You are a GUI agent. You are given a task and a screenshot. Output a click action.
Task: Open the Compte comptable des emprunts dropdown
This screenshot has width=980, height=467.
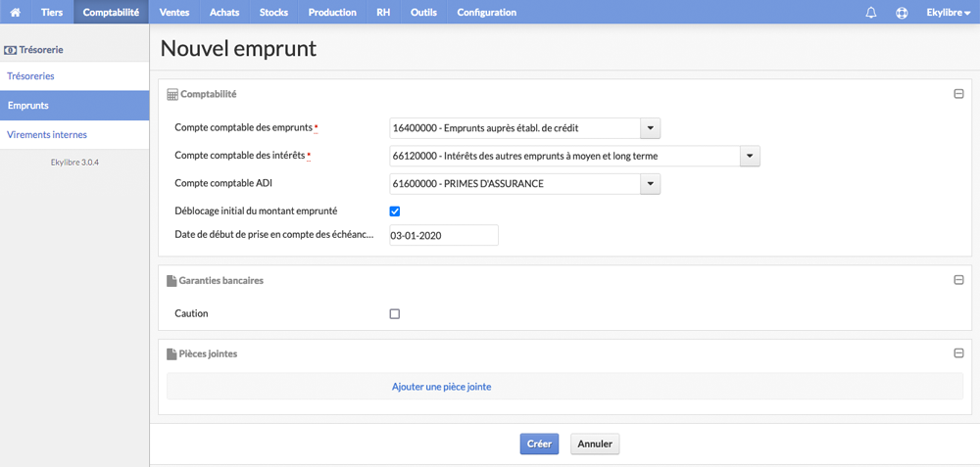650,128
